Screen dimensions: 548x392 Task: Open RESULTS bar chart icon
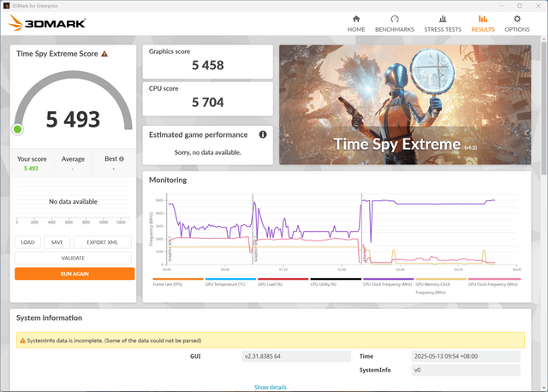pyautogui.click(x=483, y=19)
